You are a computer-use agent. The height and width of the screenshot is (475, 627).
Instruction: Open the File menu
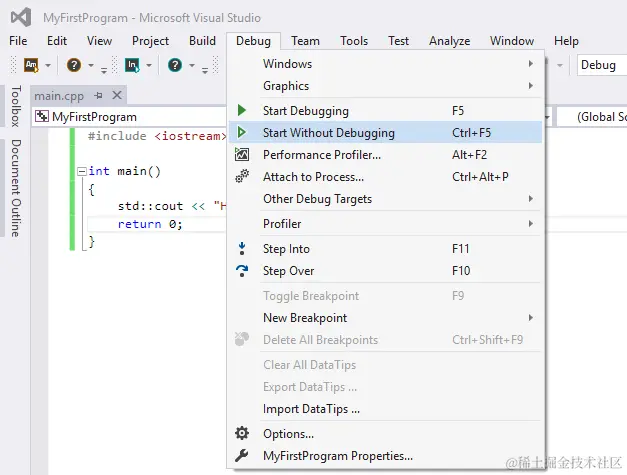18,41
